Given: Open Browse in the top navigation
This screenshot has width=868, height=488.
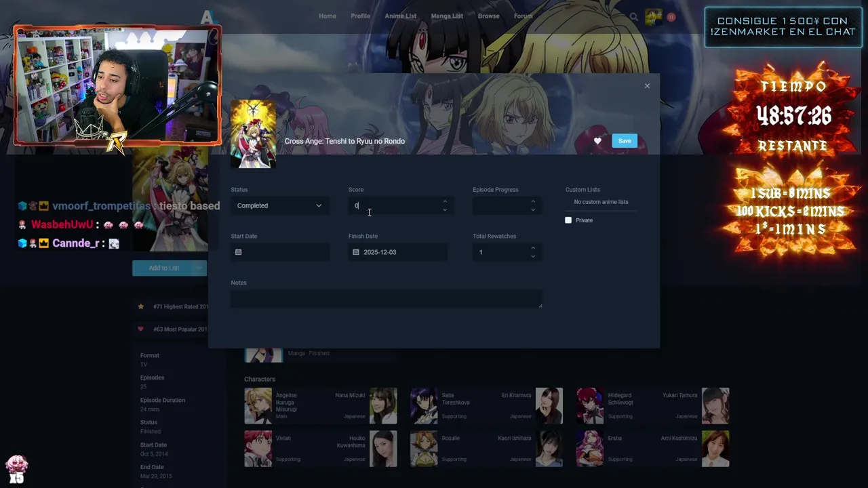Looking at the screenshot, I should (x=488, y=16).
